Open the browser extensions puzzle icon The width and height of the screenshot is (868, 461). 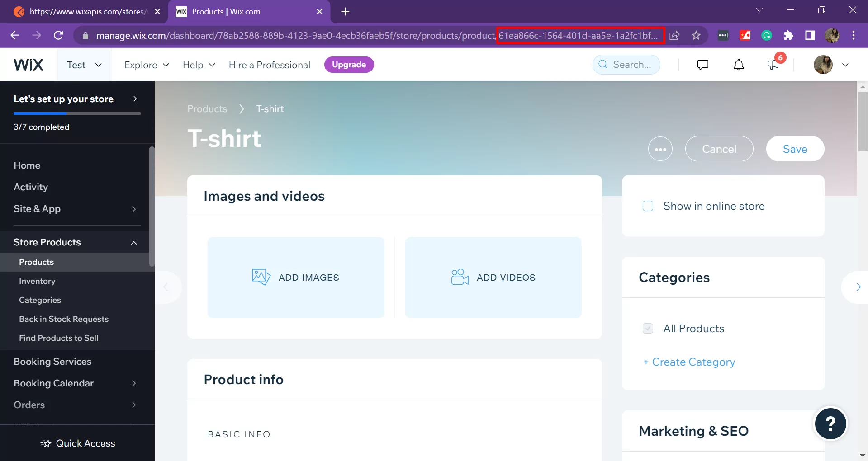789,35
